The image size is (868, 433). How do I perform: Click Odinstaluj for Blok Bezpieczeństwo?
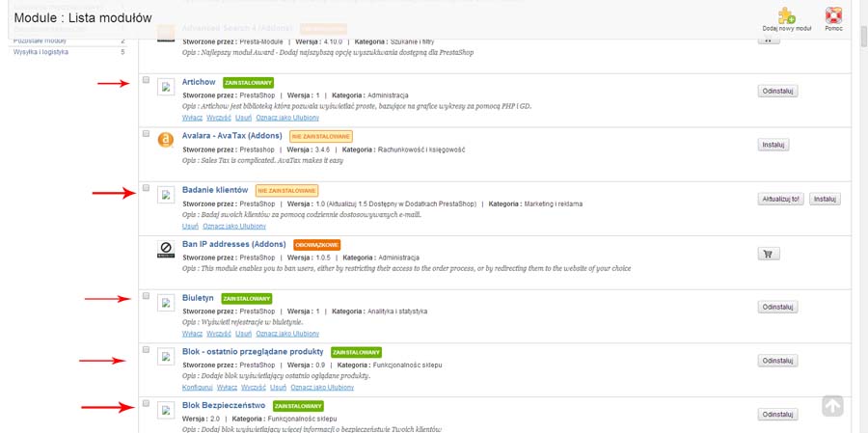pyautogui.click(x=777, y=414)
